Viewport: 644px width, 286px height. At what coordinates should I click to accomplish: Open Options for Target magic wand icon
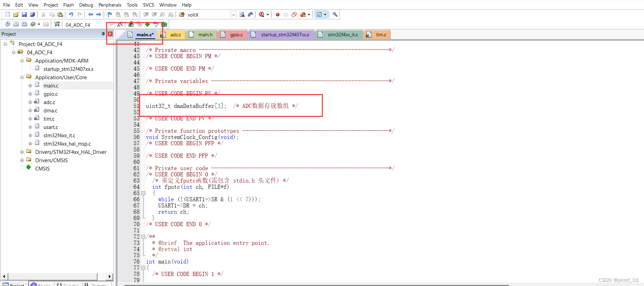(120, 24)
